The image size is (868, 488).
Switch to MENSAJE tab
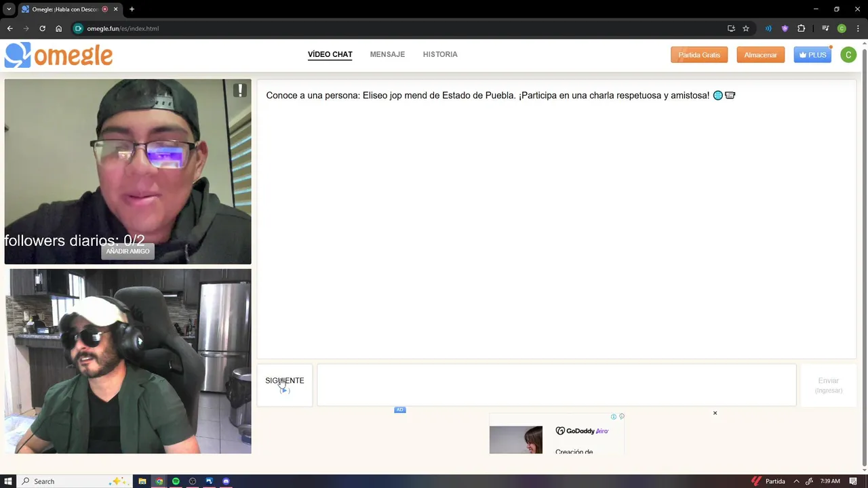[387, 54]
